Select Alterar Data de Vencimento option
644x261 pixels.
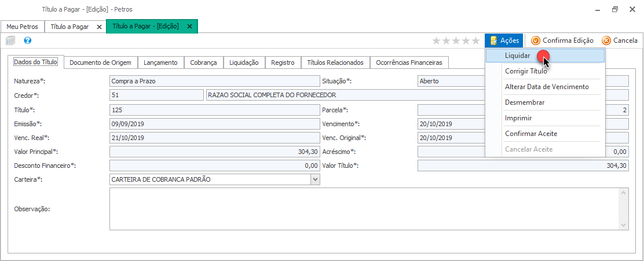pyautogui.click(x=544, y=87)
